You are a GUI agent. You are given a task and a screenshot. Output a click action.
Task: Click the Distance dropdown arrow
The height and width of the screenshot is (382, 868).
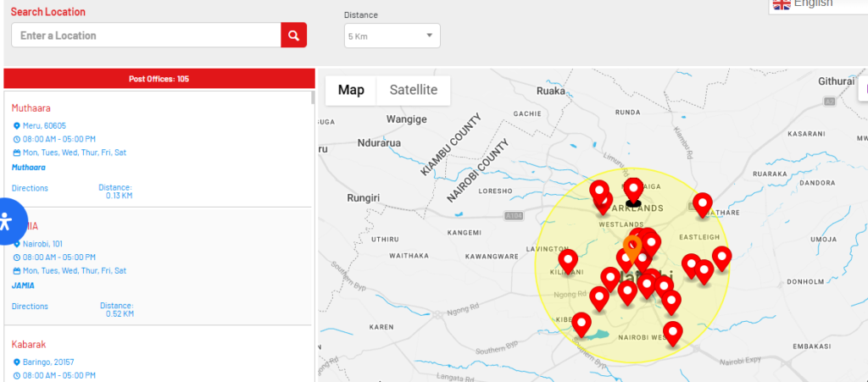click(x=429, y=36)
